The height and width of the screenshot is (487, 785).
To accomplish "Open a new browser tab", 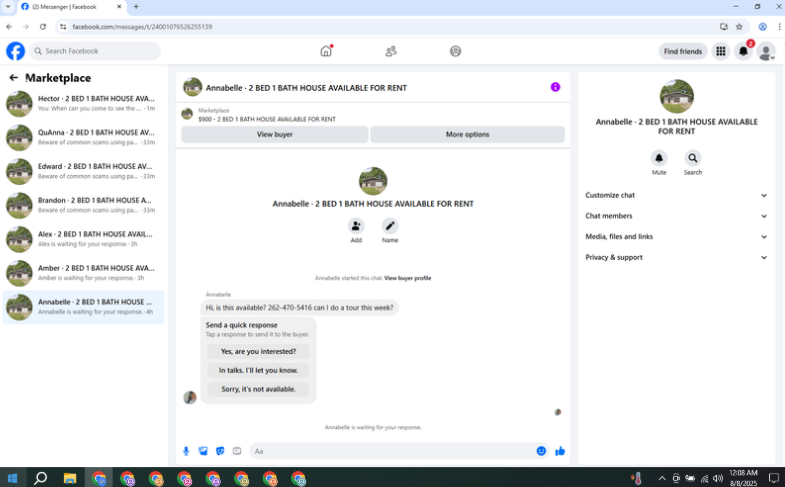I will click(x=136, y=7).
